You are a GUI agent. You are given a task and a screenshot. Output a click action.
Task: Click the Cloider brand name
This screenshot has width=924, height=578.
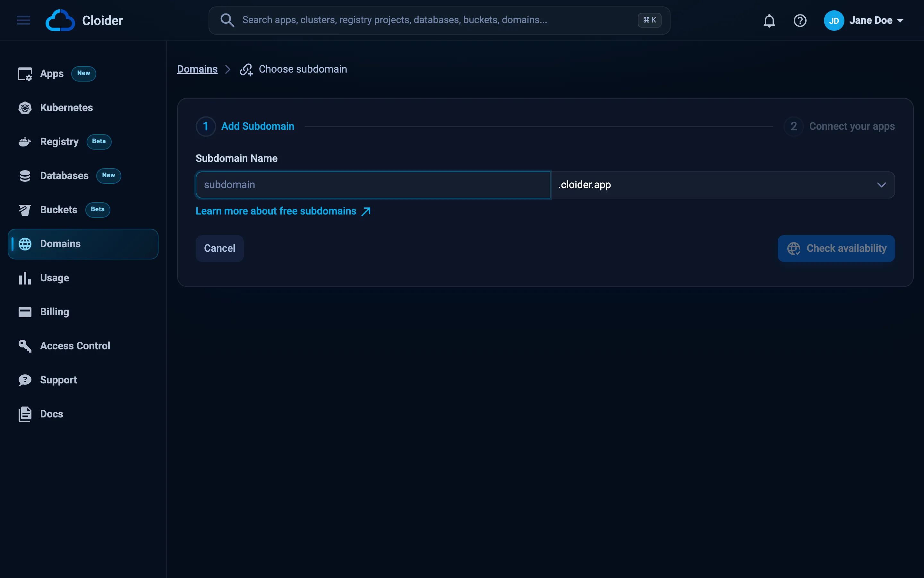[102, 21]
